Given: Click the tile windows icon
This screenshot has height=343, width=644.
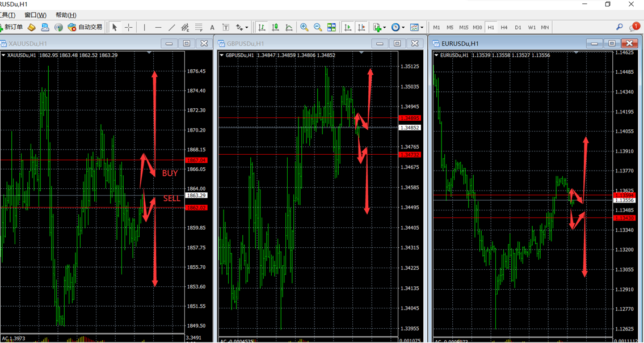Looking at the screenshot, I should click(331, 27).
